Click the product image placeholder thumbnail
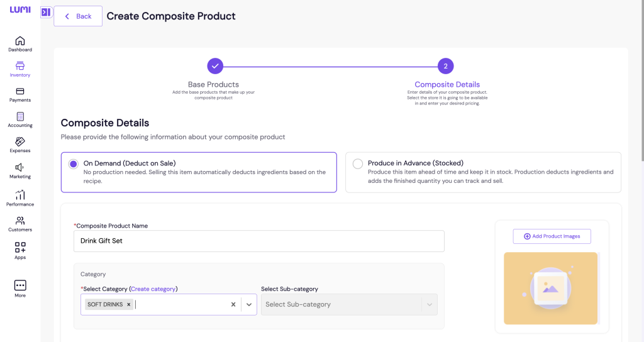The width and height of the screenshot is (644, 342). pos(551,288)
